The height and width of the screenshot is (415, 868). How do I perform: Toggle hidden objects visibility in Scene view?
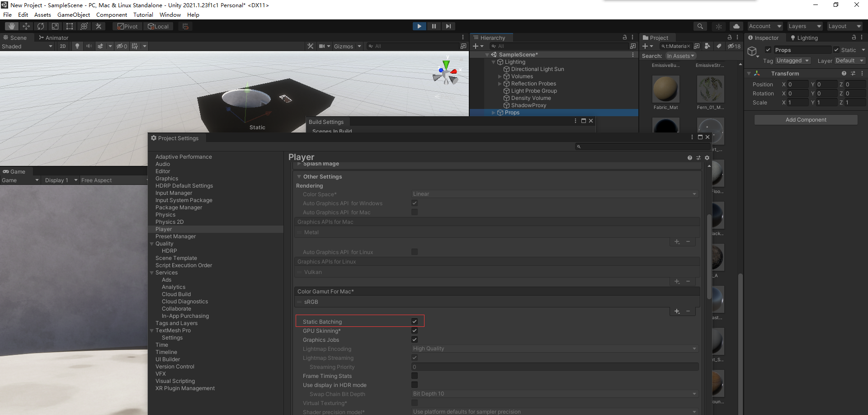click(x=122, y=46)
